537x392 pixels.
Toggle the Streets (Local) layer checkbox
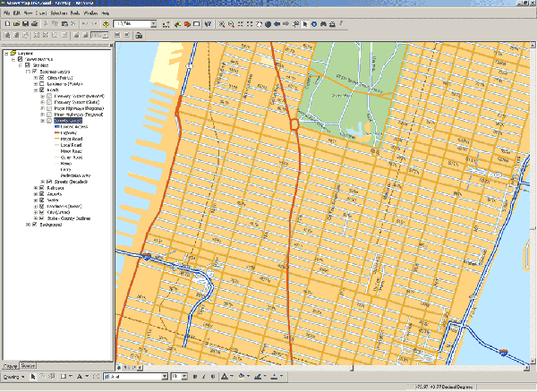click(49, 121)
